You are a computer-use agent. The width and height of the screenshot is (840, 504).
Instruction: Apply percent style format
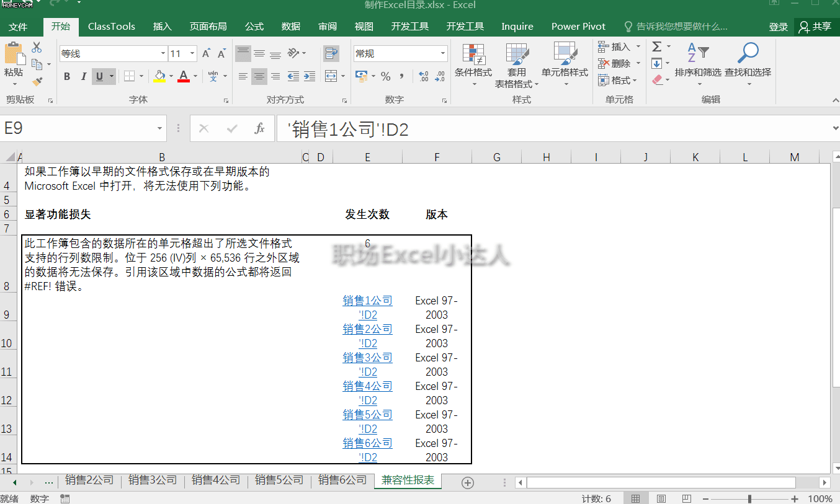[385, 76]
